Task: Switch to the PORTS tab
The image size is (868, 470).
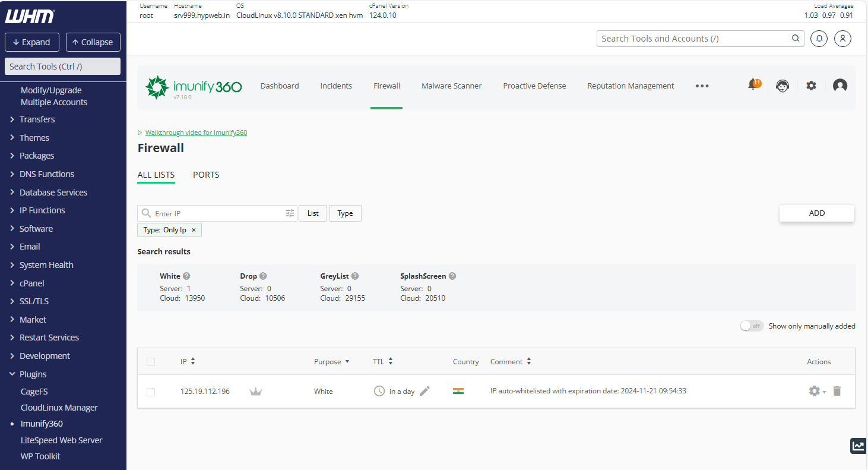Action: click(206, 175)
